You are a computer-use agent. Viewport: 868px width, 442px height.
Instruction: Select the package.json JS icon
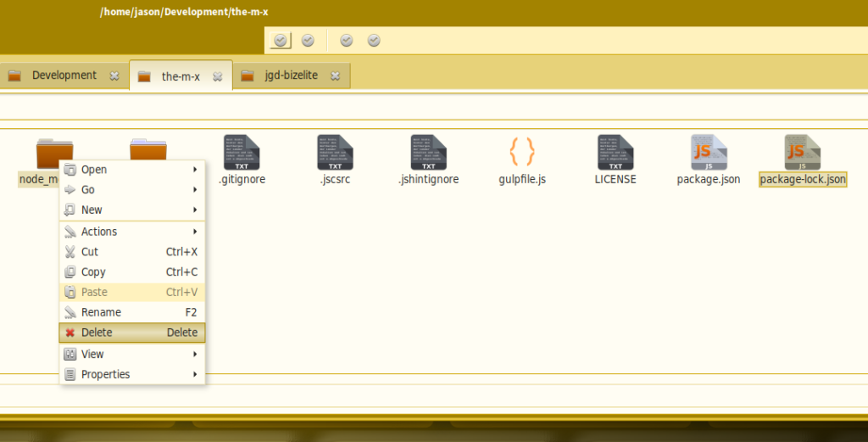709,153
